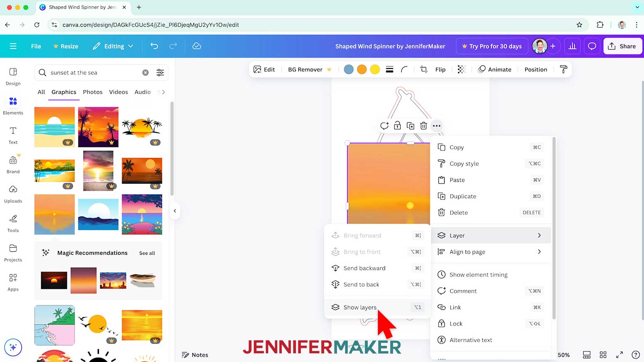Viewport: 644px width, 362px height.
Task: Open the Uploads panel in sidebar
Action: (x=13, y=194)
